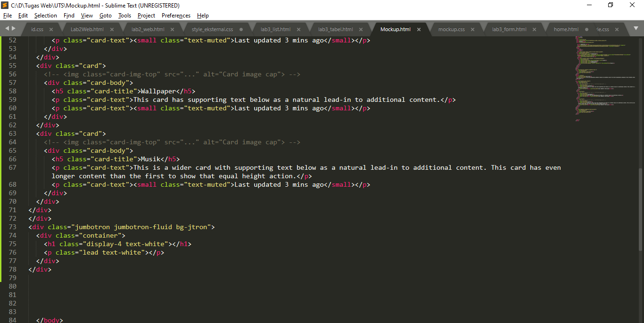Select the active Mockup.html tab
This screenshot has width=644, height=323.
pos(395,29)
